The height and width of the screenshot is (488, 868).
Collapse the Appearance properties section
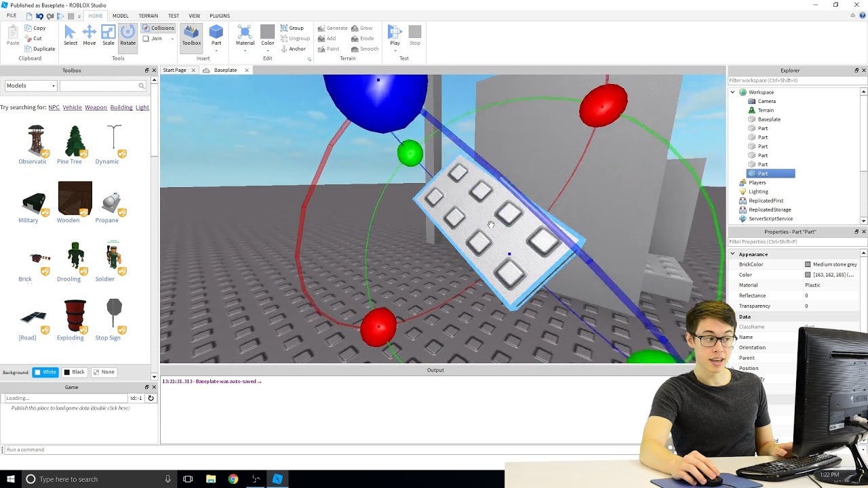tap(733, 254)
